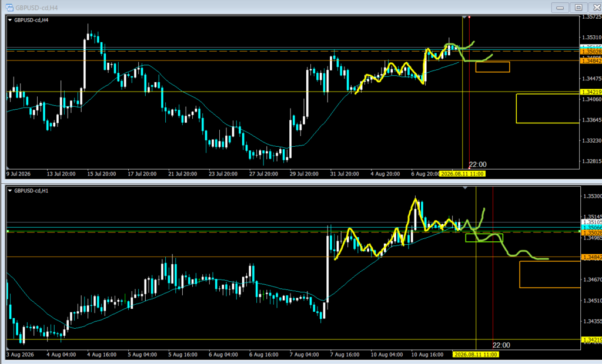Screen dimensions: 602x364
Task: Select the green rectangle on H1 chart
Action: (x=484, y=238)
